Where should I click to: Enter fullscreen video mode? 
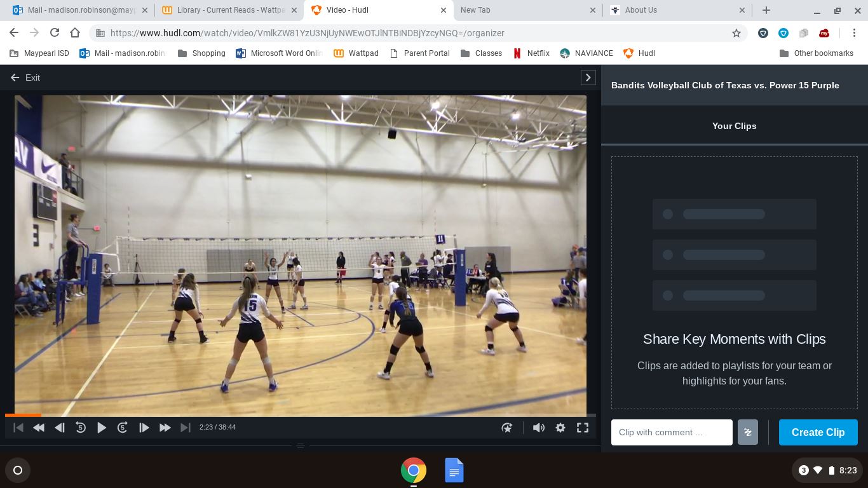582,428
